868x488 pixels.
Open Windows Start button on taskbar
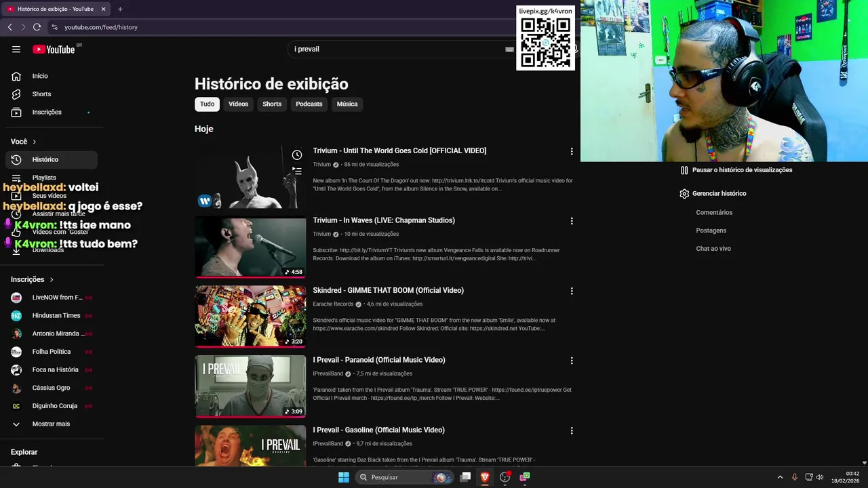coord(344,477)
